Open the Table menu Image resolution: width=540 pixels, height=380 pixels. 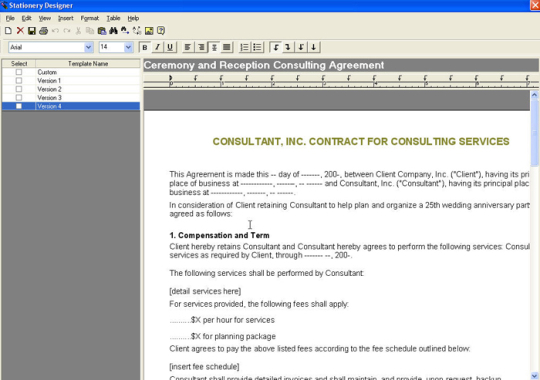tap(113, 18)
